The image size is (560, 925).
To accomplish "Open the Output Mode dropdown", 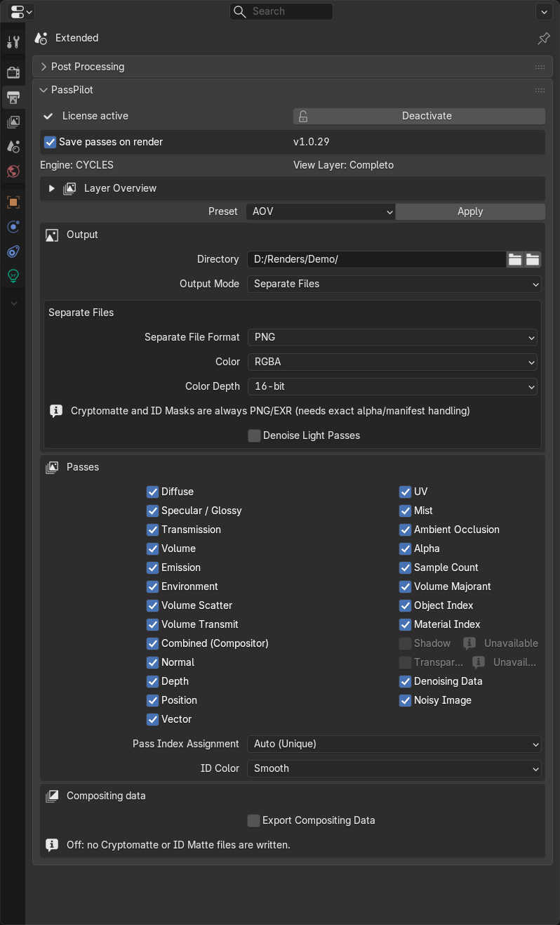I will point(394,284).
